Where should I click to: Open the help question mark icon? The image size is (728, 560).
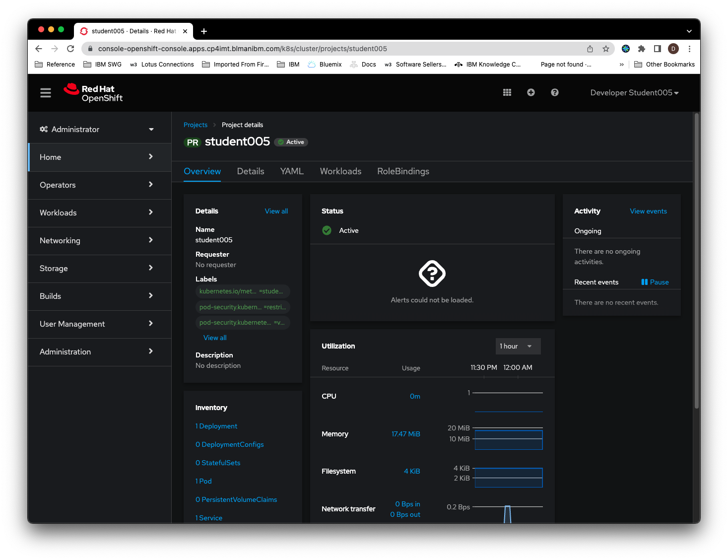[555, 92]
